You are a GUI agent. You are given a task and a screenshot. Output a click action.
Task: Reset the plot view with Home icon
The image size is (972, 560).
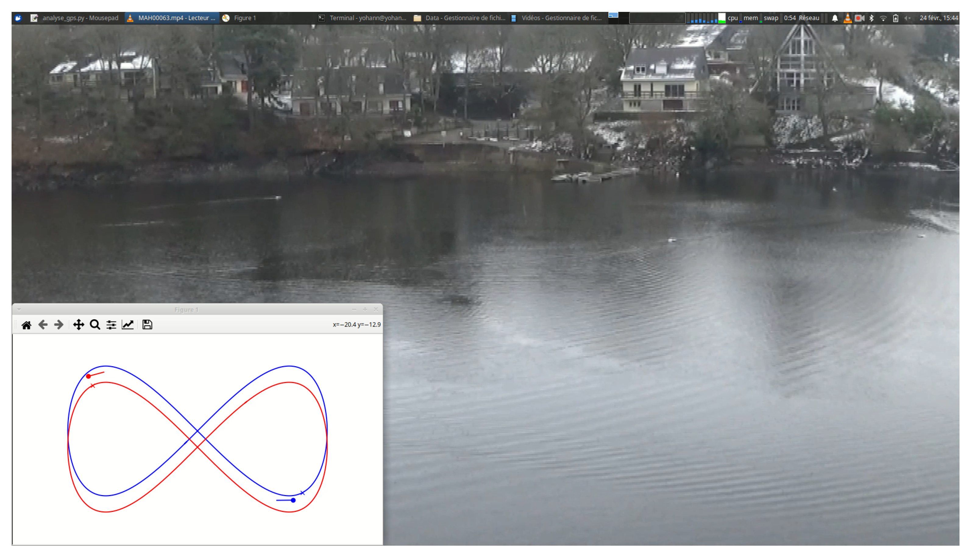tap(26, 325)
